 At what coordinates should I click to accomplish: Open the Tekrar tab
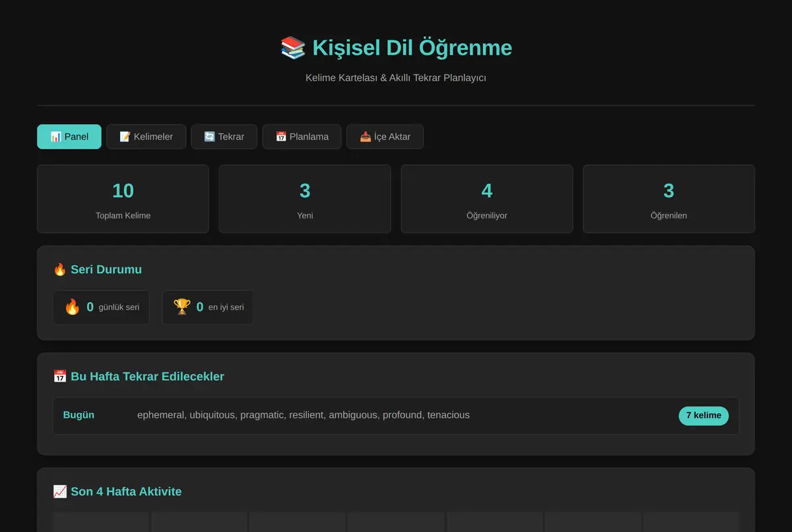[224, 137]
